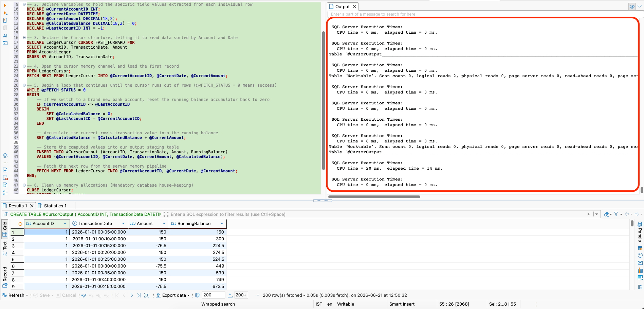Screen dimensions: 644x309
Task: Switch results view to Grid mode
Action: click(x=5, y=228)
